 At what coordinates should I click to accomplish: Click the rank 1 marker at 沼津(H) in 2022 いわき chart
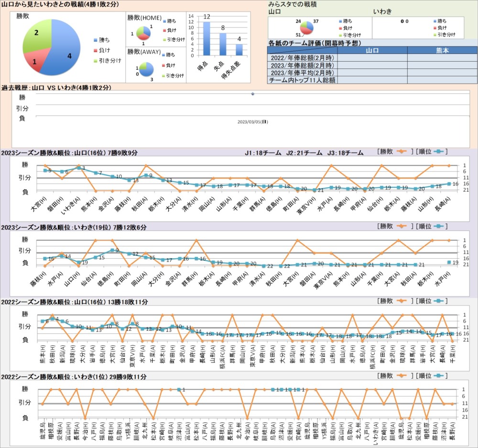179,390
